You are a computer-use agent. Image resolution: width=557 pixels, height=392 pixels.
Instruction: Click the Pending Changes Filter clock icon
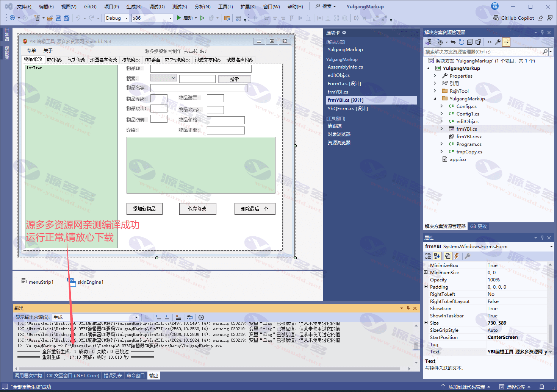tap(440, 42)
